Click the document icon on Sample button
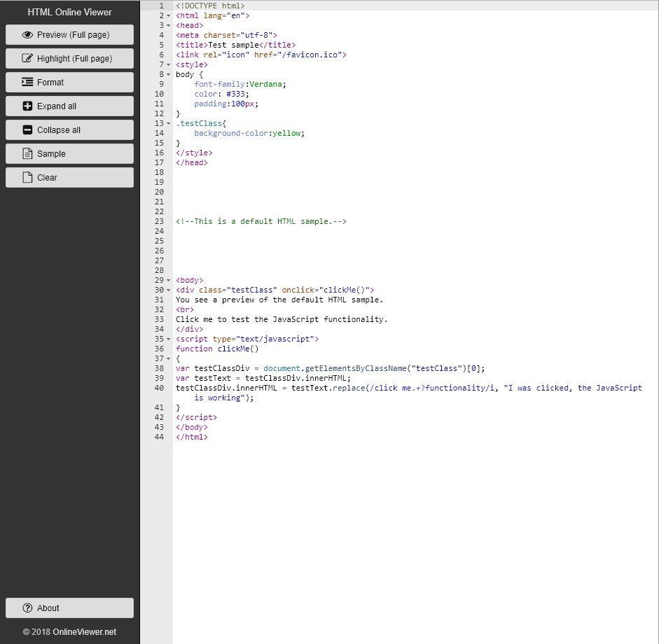This screenshot has width=659, height=644. 27,154
